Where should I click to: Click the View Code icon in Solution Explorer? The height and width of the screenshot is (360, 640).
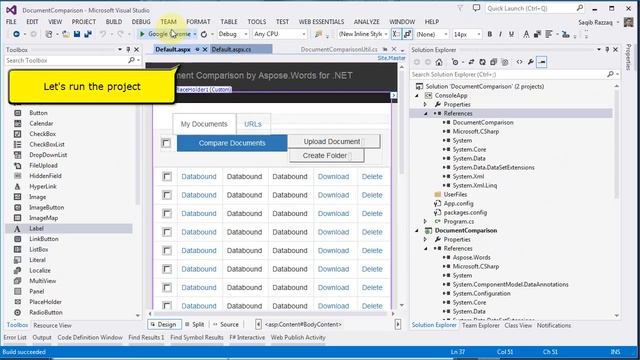click(x=519, y=62)
